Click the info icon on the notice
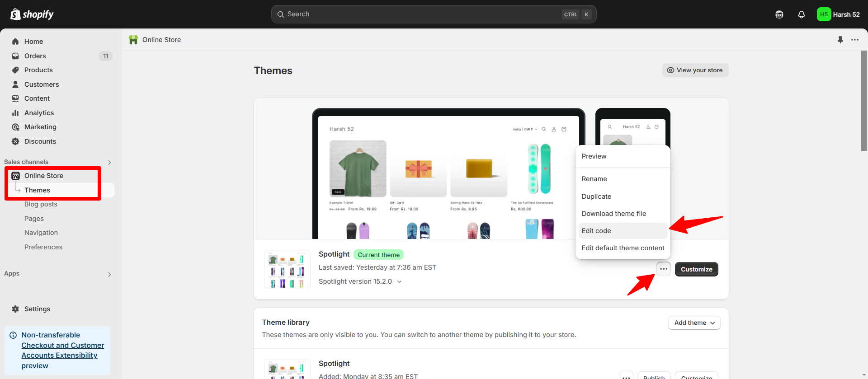The image size is (868, 379). 13,335
